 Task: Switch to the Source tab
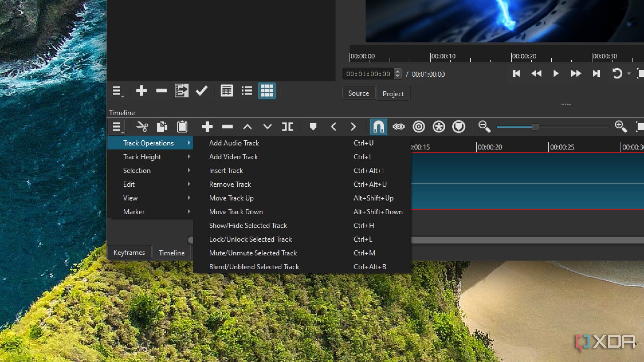359,93
